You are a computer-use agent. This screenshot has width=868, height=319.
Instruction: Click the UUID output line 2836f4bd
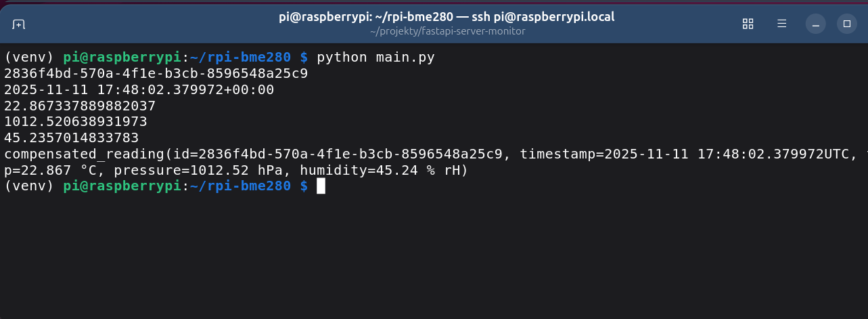click(156, 73)
